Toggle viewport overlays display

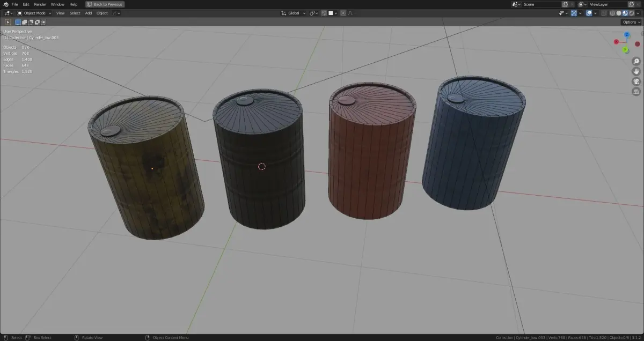point(589,13)
